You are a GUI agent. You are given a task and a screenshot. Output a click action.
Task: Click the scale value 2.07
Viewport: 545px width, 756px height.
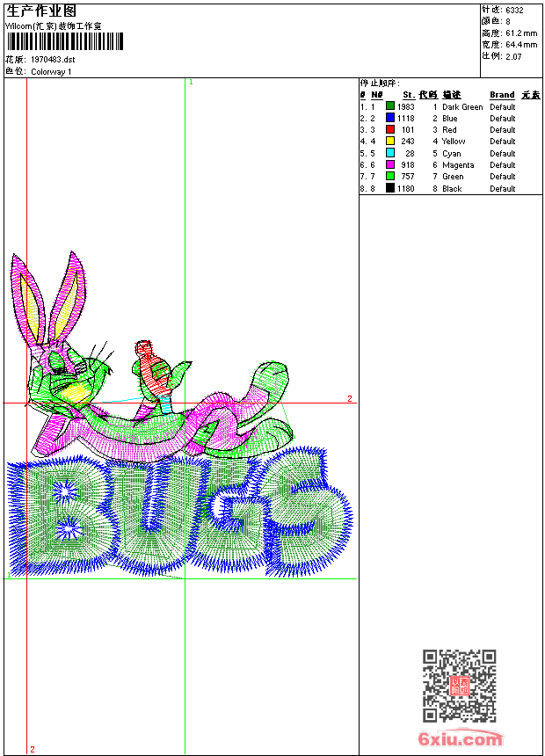(x=513, y=56)
